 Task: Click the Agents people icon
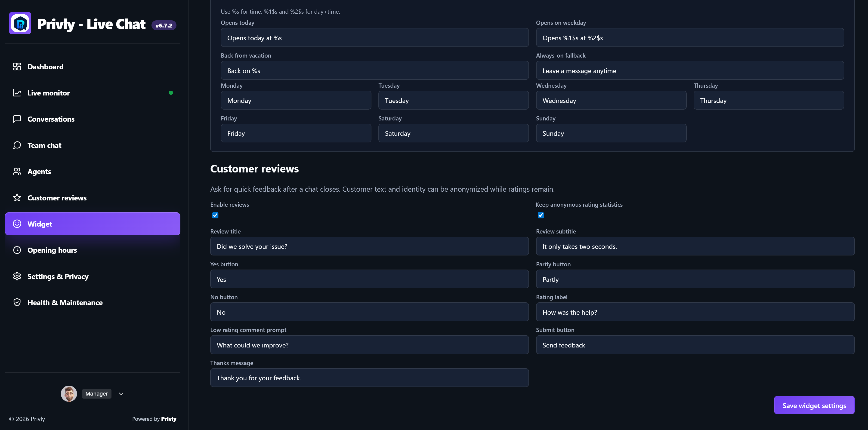point(17,171)
